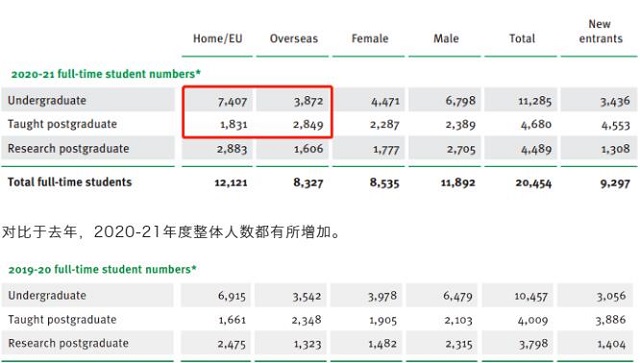Select the cell showing 3,872

coord(309,101)
